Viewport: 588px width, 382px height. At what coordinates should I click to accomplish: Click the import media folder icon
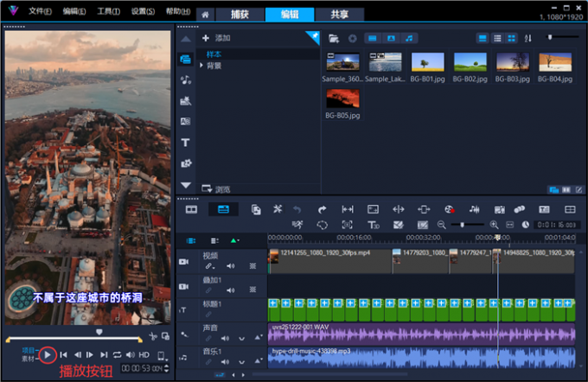point(334,39)
